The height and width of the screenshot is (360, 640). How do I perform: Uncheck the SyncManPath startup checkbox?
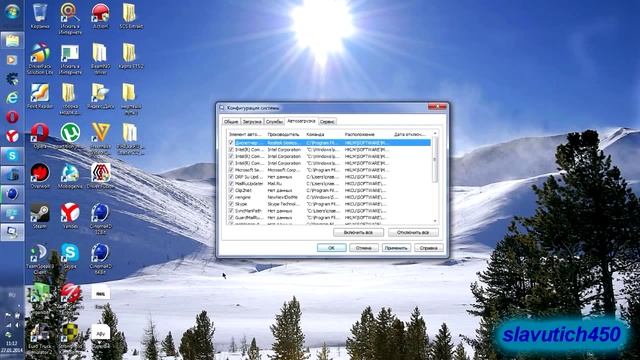231,211
